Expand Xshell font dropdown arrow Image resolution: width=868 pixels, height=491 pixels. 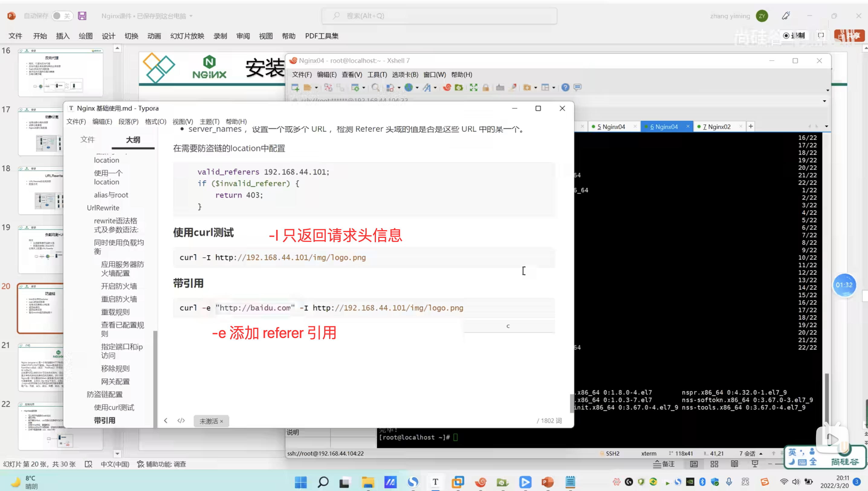tap(435, 88)
